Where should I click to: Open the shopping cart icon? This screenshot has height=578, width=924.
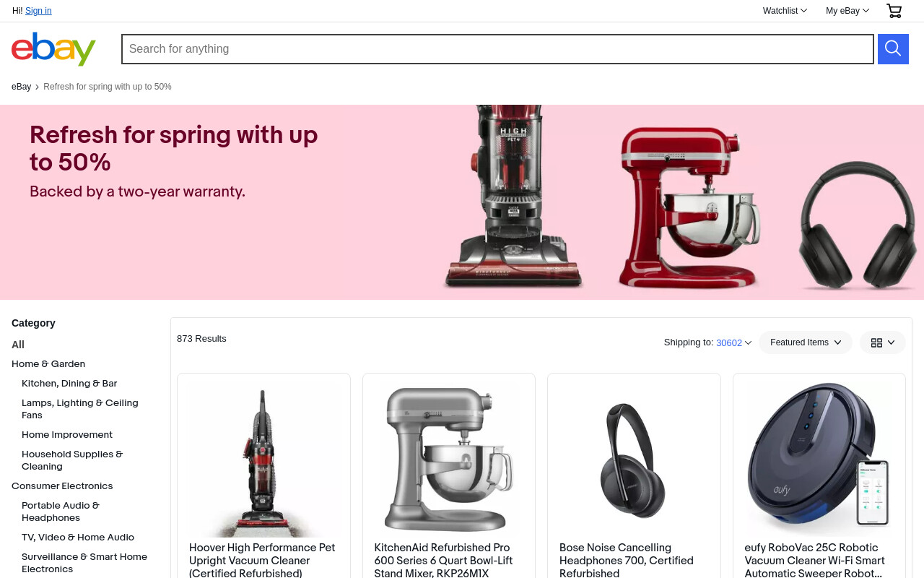894,11
